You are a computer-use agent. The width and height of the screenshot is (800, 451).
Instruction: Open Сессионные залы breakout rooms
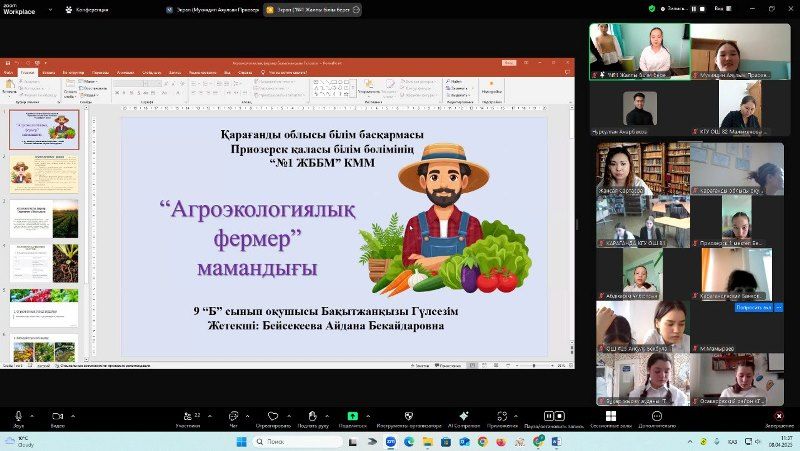pyautogui.click(x=610, y=415)
